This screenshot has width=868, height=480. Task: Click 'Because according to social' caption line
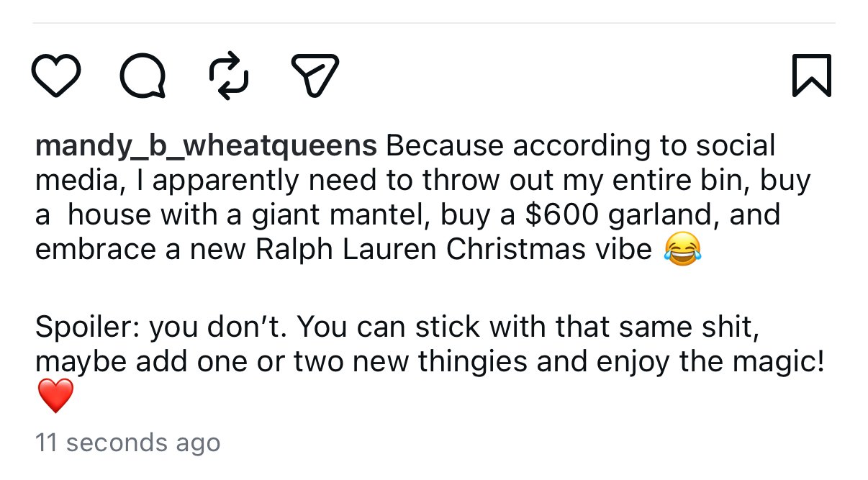[580, 146]
